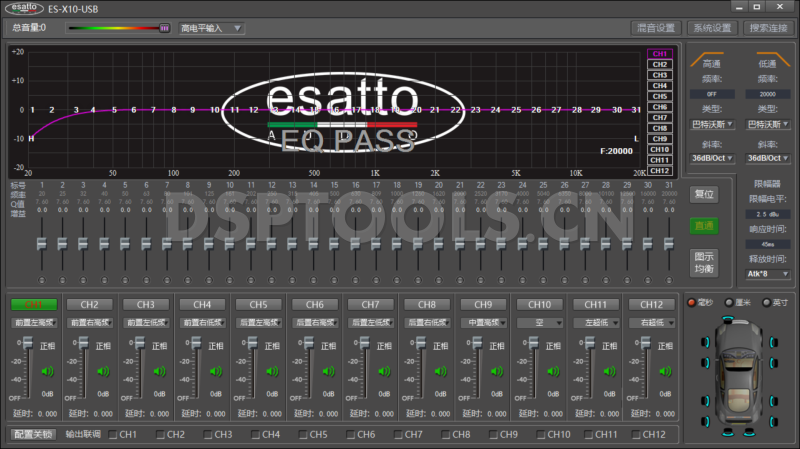Click the 图示均衡 graphic EQ button

click(704, 263)
